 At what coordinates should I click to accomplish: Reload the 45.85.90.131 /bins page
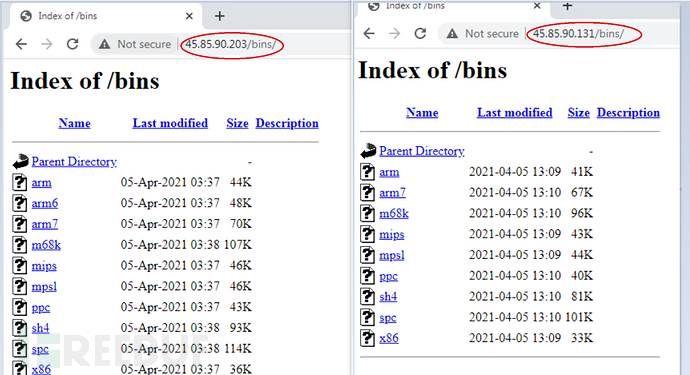coord(421,33)
